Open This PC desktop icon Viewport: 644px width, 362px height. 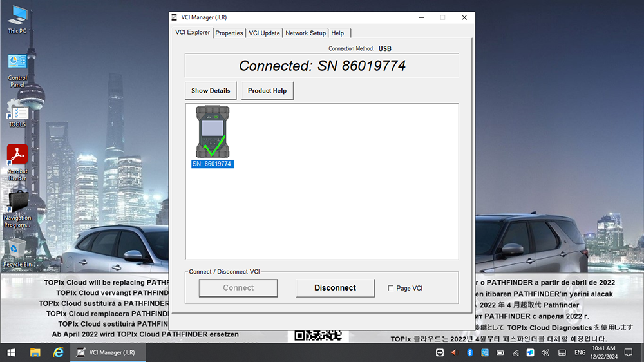(17, 19)
